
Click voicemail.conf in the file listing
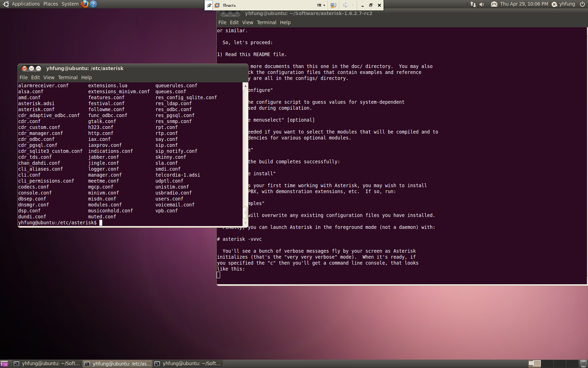(x=175, y=205)
